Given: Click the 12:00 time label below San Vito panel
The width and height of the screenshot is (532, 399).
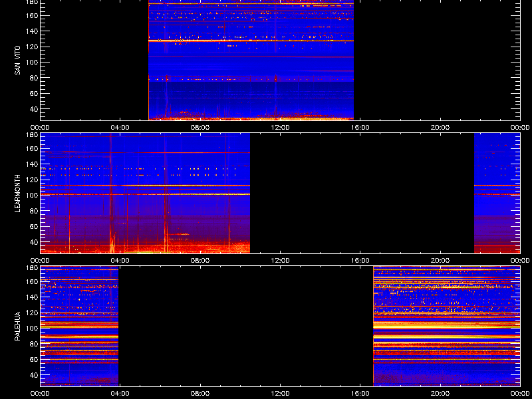Looking at the screenshot, I should click(x=280, y=128).
